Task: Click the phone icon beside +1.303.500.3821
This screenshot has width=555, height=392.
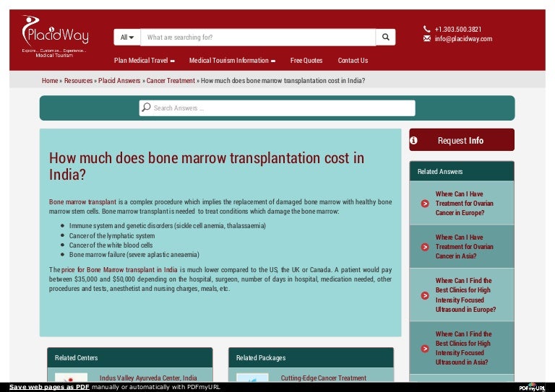Action: pyautogui.click(x=426, y=29)
